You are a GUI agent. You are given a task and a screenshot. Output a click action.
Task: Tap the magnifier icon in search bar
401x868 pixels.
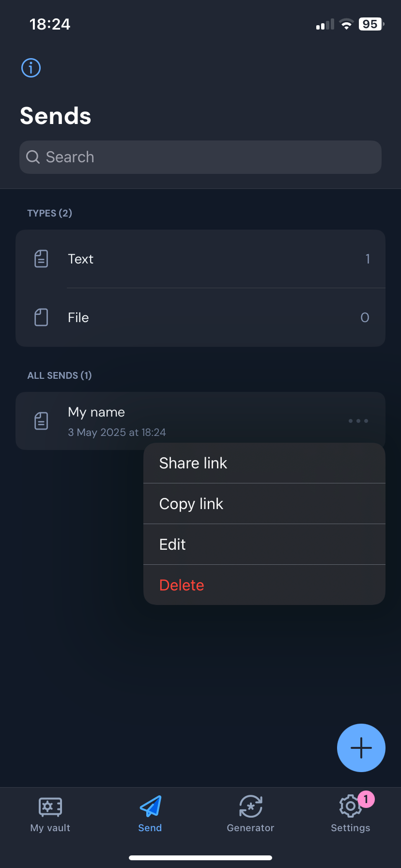point(33,157)
